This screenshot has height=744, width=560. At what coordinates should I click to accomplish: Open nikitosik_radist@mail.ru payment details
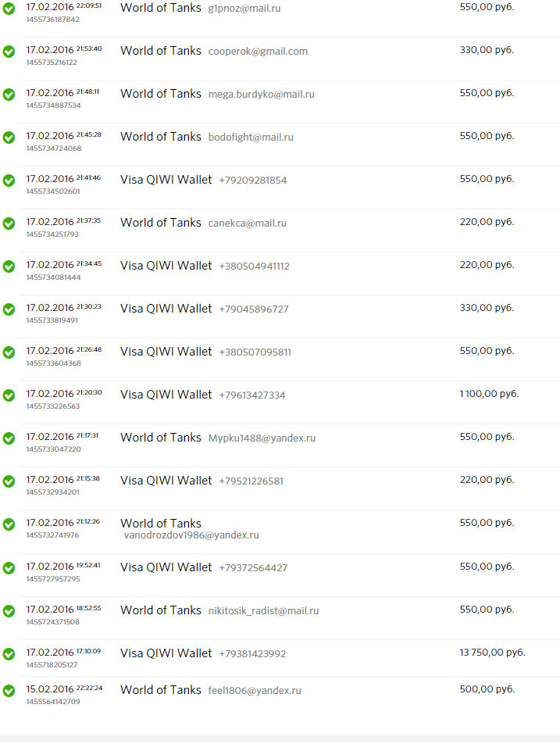tap(289, 618)
